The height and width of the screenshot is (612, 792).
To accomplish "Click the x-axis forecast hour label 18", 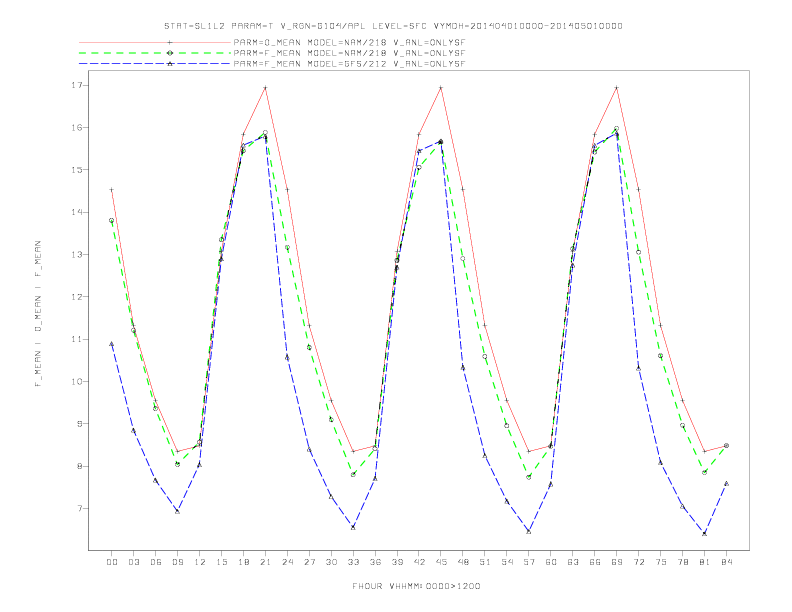I will click(x=243, y=562).
